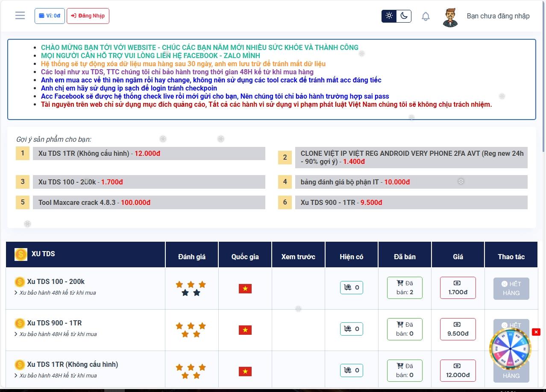Click number 6 badge in suggestions
The width and height of the screenshot is (546, 392).
coord(285,202)
